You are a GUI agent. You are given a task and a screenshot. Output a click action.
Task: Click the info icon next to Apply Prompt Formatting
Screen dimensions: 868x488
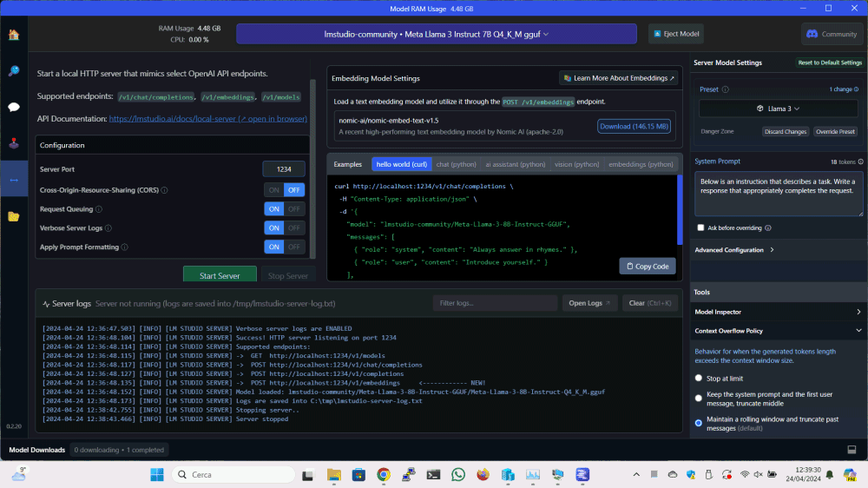click(124, 247)
